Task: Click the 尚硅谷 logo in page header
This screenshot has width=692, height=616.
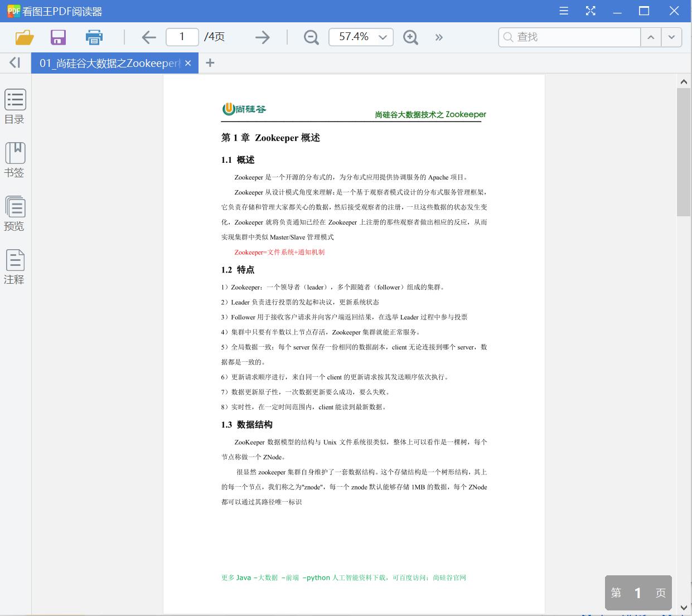Action: (244, 109)
